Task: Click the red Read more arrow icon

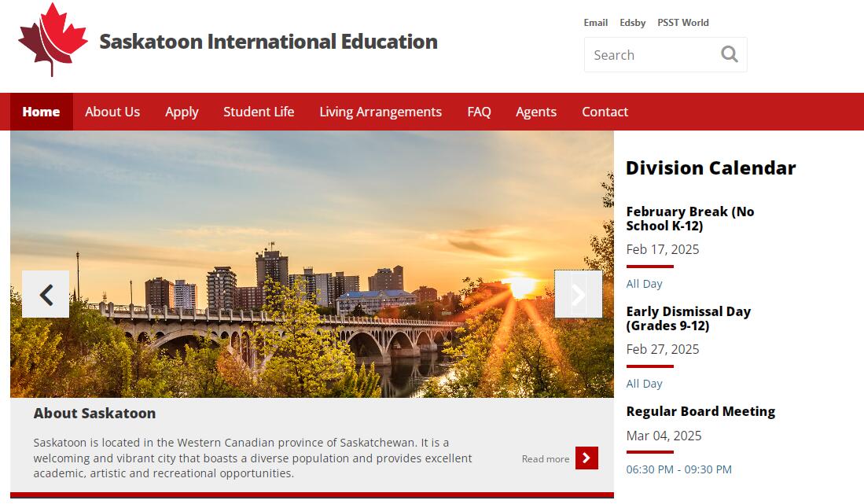Action: point(586,458)
